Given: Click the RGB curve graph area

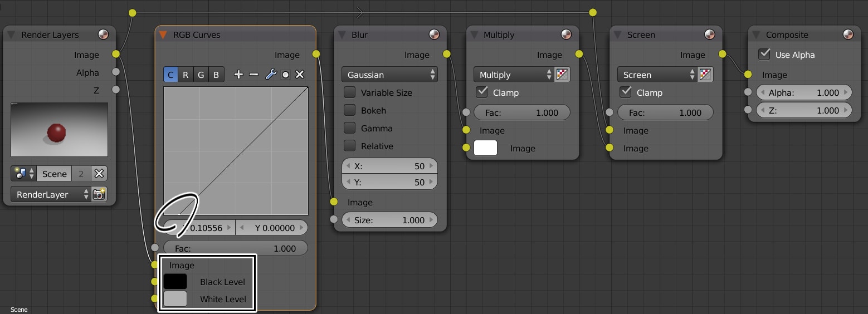Looking at the screenshot, I should [x=236, y=150].
